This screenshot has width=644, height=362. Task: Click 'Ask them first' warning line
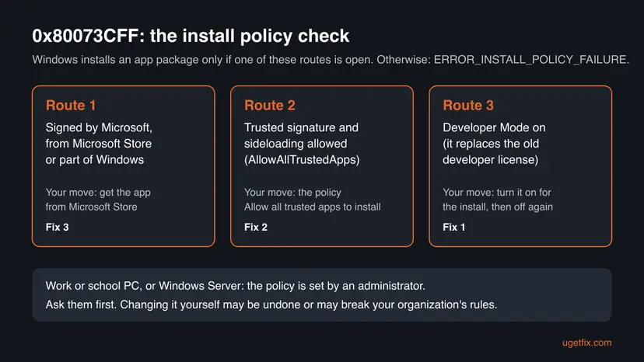(271, 305)
